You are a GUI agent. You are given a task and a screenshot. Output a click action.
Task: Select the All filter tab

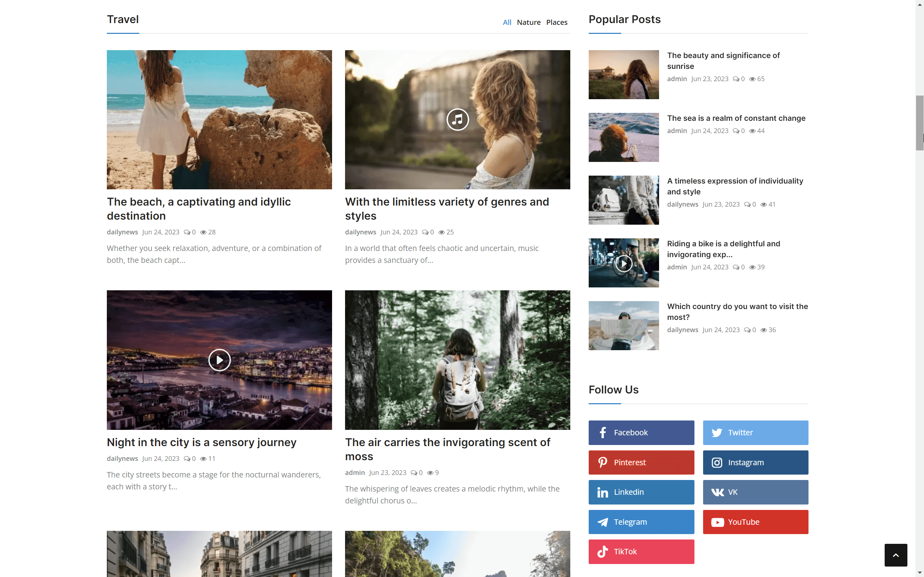click(507, 22)
